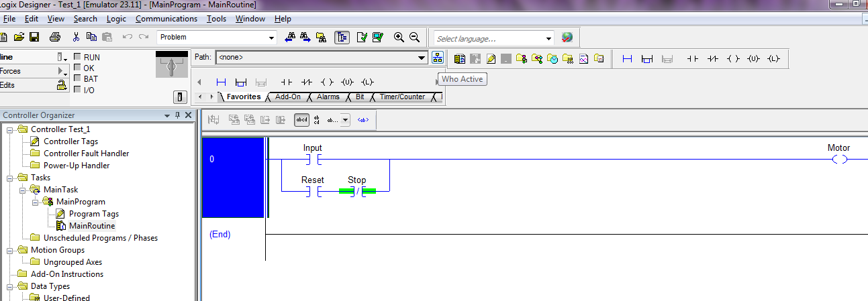Image resolution: width=868 pixels, height=301 pixels.
Task: Add output coil from the Favorites toolbar
Action: coord(327,82)
